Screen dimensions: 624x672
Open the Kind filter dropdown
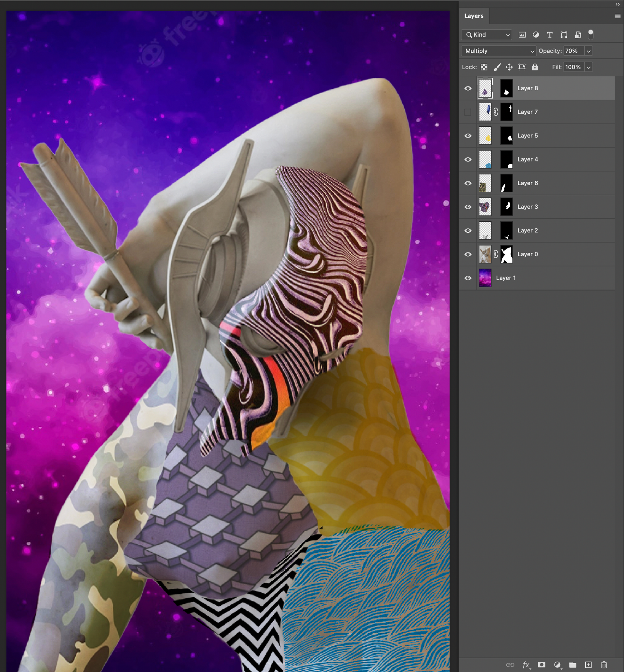pos(487,35)
